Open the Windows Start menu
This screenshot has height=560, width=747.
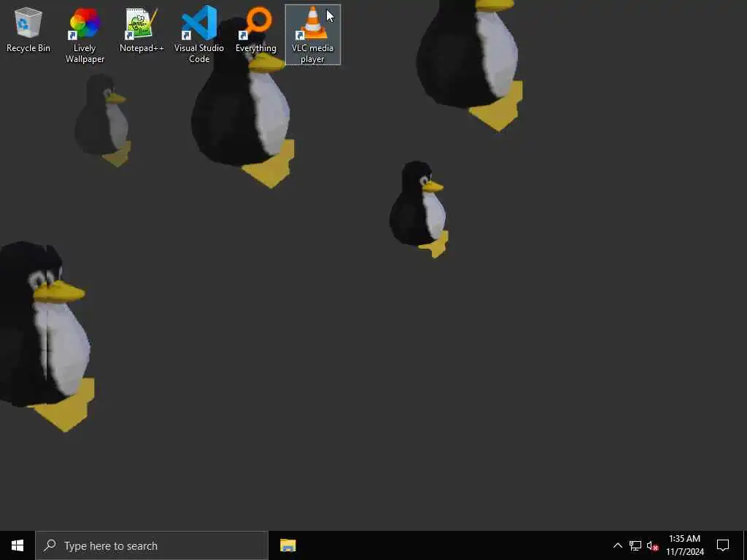pos(18,545)
